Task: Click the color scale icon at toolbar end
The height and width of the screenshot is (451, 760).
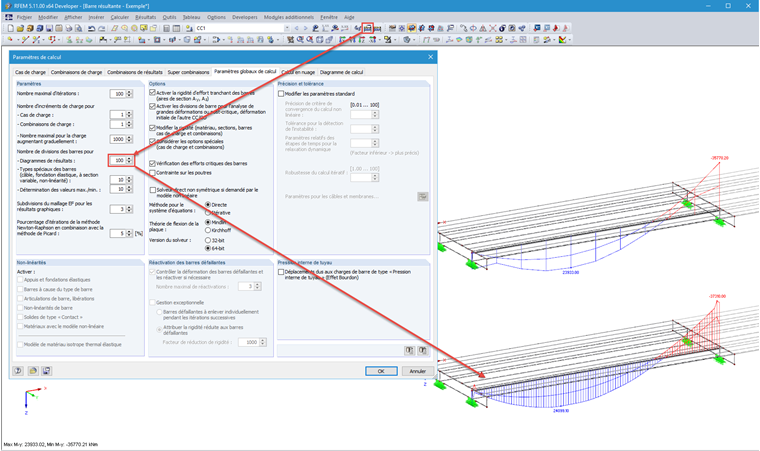Action: 562,40
